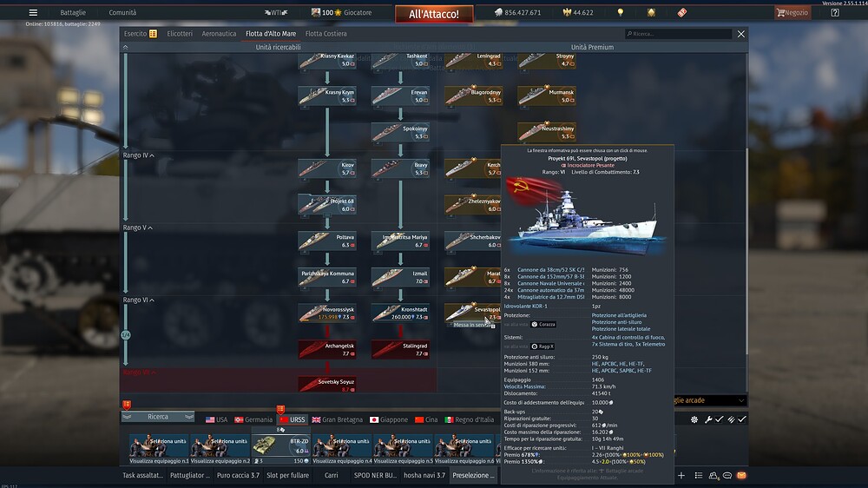Toggle the auto-repair checkbox beside wrench
This screenshot has width=868, height=488.
click(x=719, y=420)
